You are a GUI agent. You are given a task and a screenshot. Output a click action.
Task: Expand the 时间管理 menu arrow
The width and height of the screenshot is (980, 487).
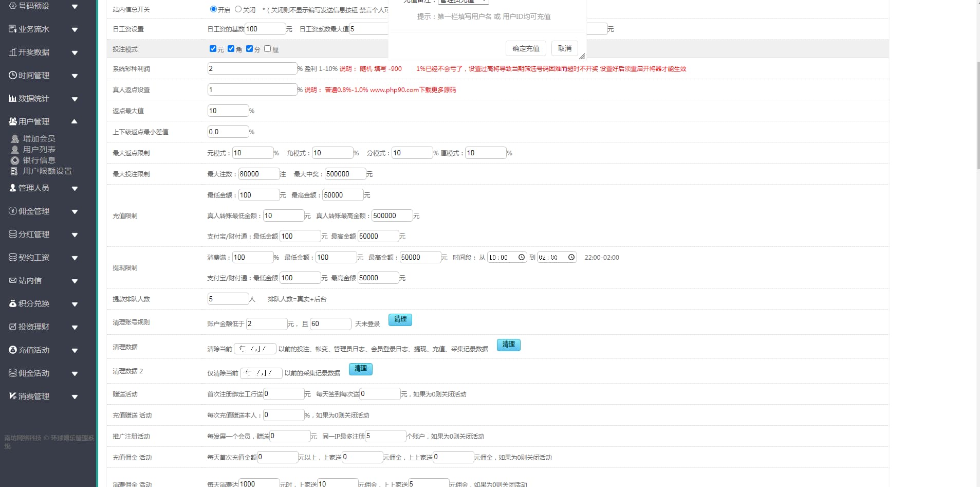coord(75,76)
